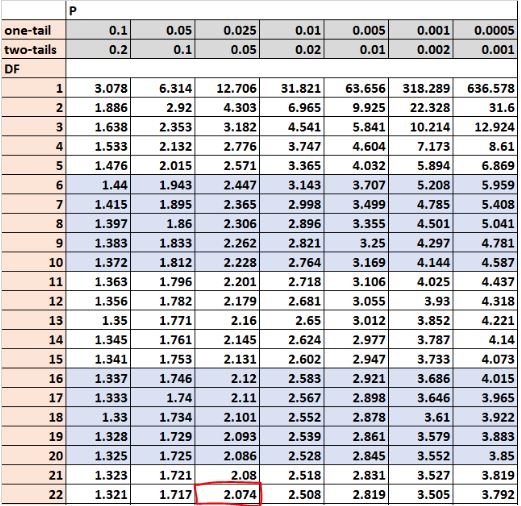Select cell 318.289 in DF 1 row

pyautogui.click(x=420, y=88)
